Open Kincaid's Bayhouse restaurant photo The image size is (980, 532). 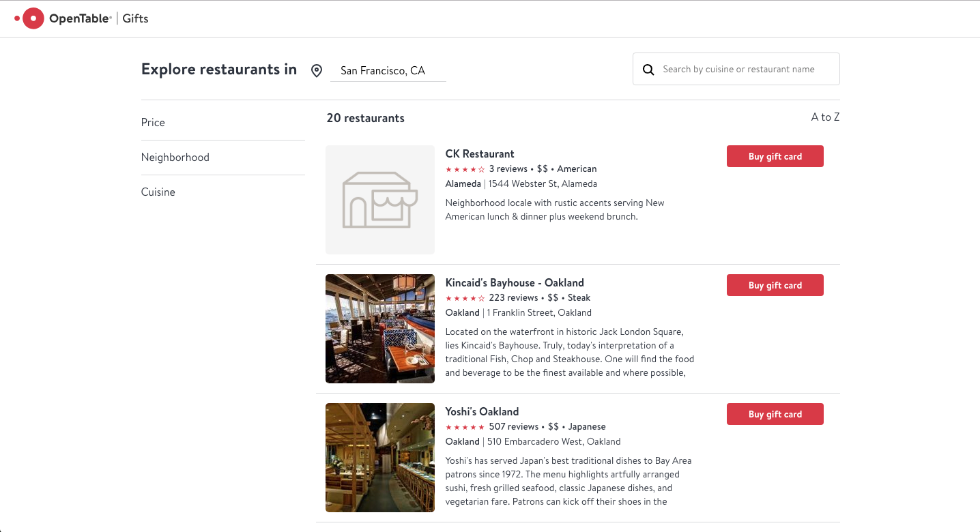(x=380, y=329)
